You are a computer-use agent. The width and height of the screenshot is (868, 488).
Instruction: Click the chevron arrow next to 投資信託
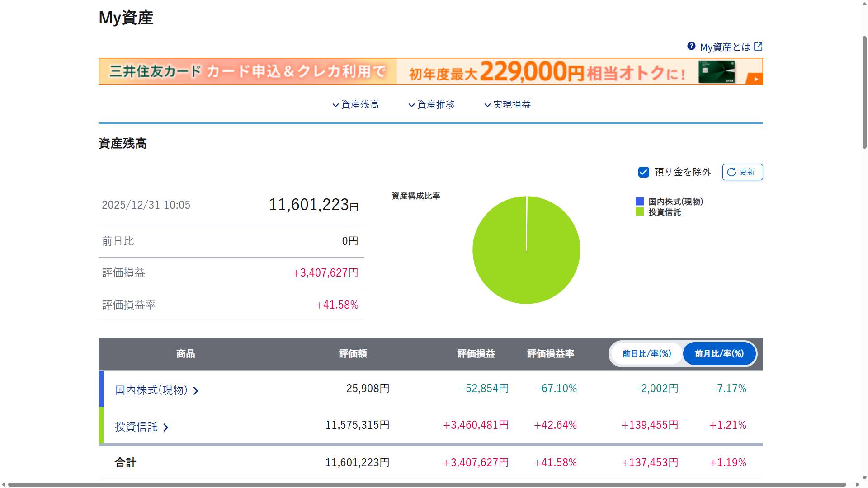pyautogui.click(x=166, y=427)
